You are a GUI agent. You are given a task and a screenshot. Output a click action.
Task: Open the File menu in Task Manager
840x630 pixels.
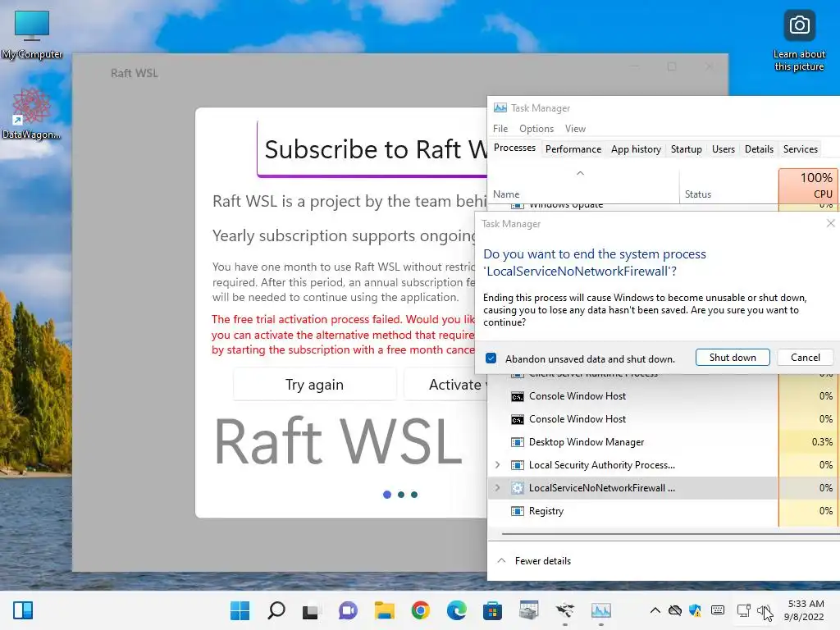pyautogui.click(x=500, y=129)
